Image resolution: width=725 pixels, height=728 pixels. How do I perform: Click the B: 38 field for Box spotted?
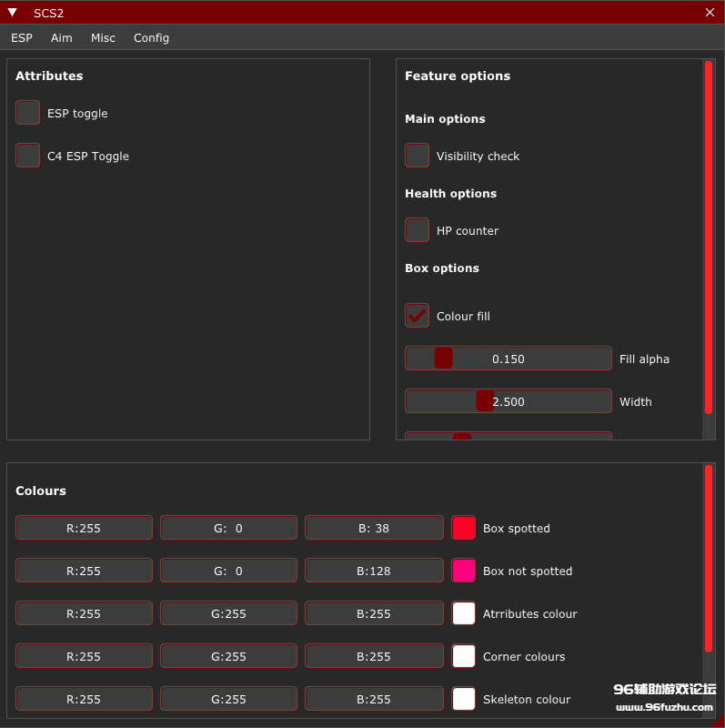click(x=374, y=528)
